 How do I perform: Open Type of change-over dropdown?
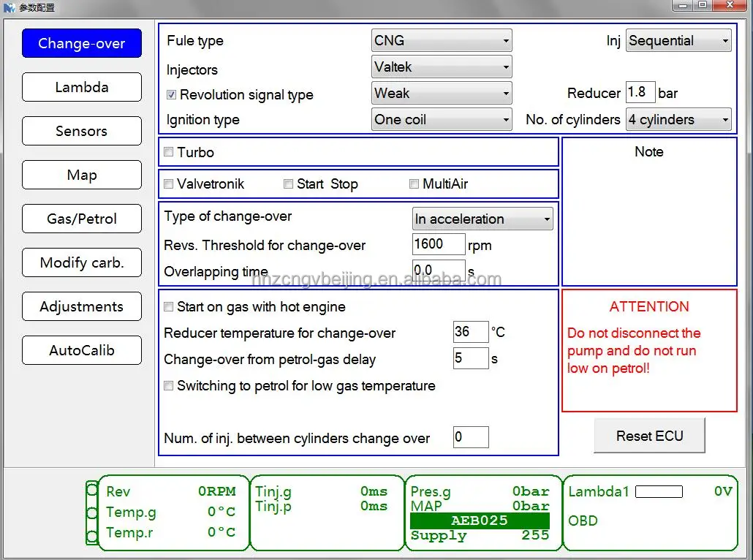[x=483, y=219]
